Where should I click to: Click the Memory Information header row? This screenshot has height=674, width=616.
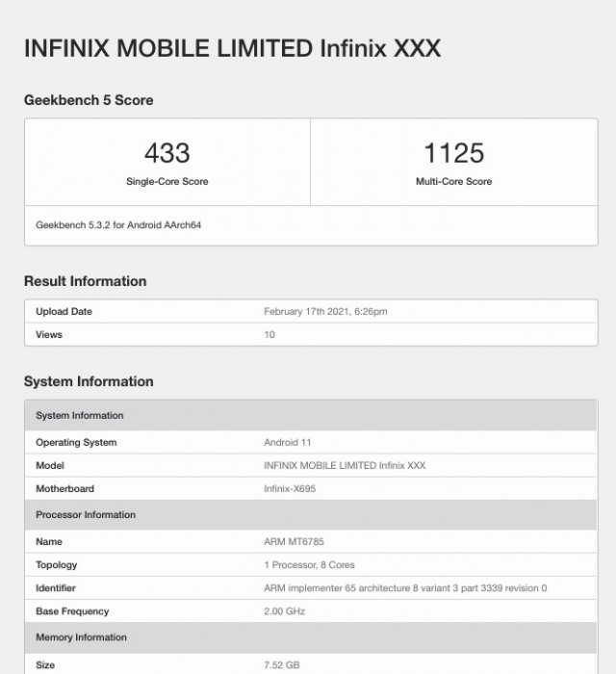pyautogui.click(x=311, y=637)
